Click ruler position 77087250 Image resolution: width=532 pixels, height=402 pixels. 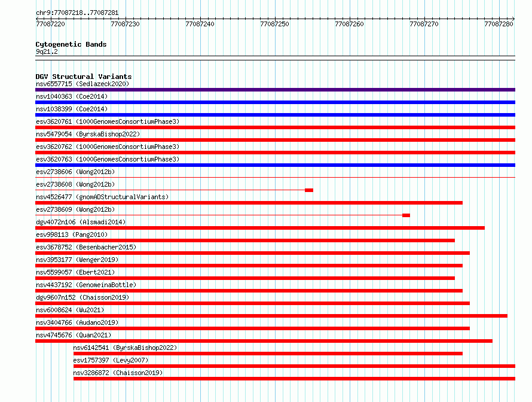click(x=274, y=24)
